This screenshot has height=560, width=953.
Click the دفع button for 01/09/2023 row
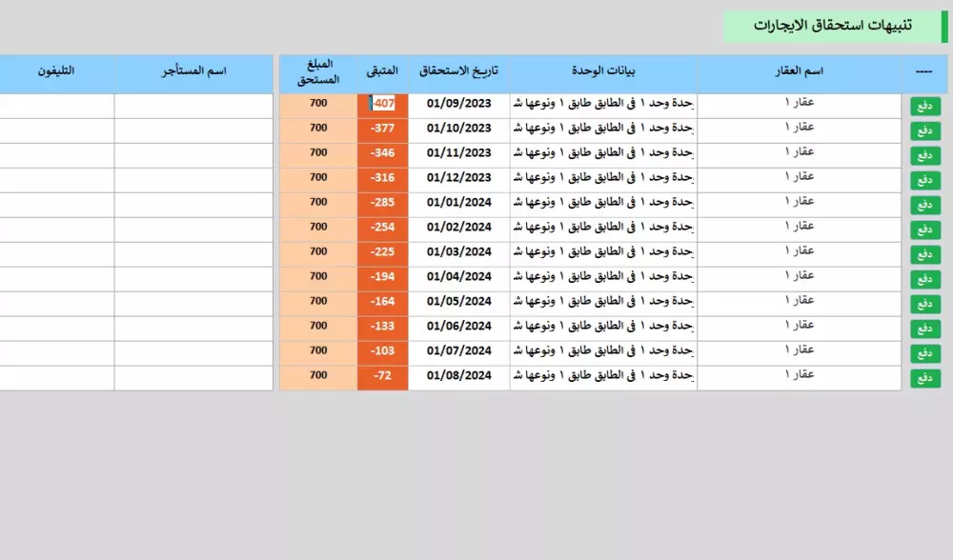pos(924,105)
